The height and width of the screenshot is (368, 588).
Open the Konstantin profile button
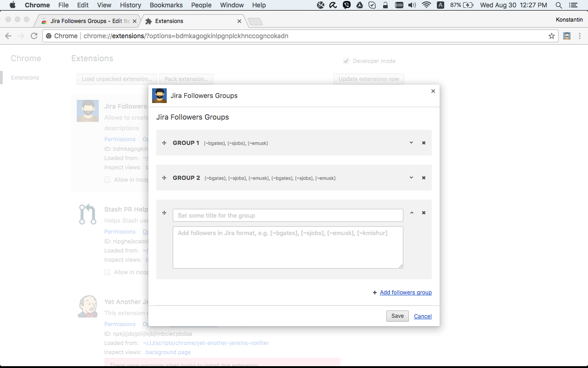click(x=569, y=20)
